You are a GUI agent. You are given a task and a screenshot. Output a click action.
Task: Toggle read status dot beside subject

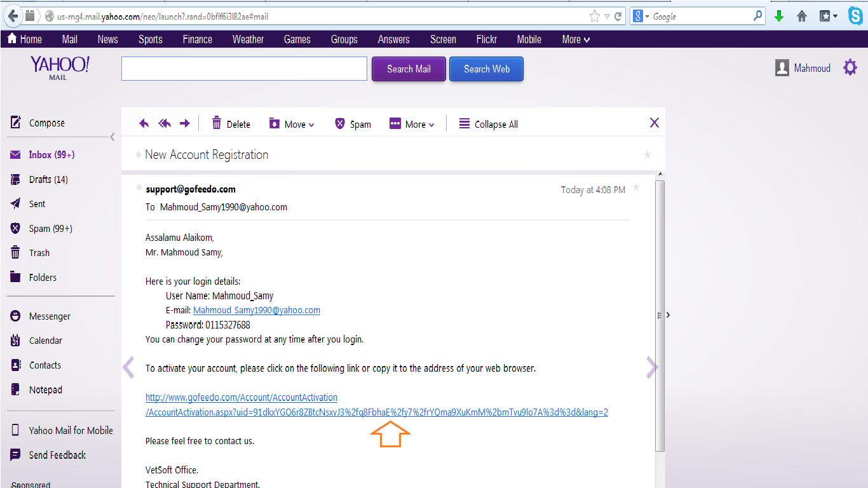coord(138,154)
